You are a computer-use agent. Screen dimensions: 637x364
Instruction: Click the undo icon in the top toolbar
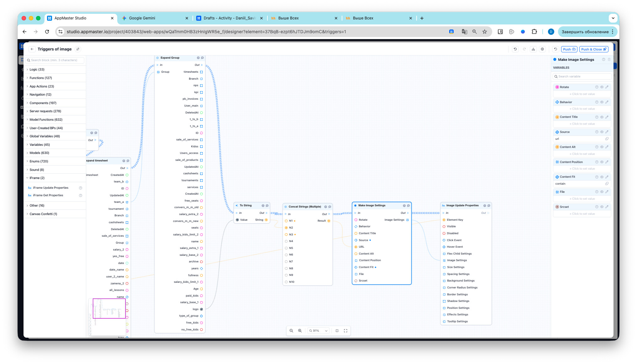point(515,49)
